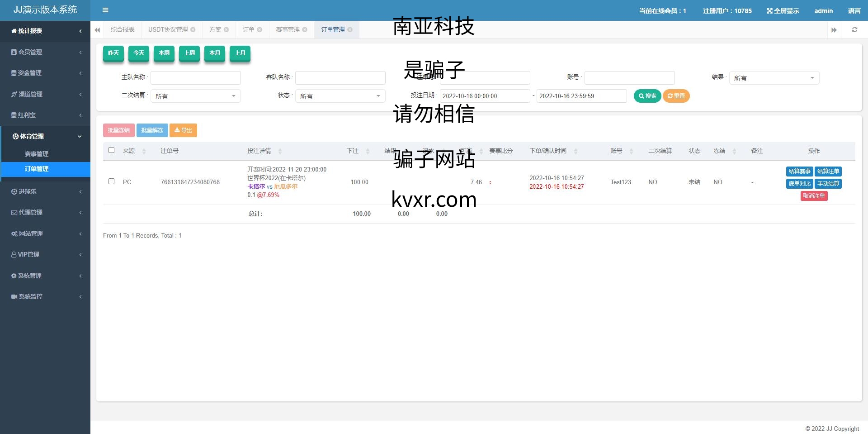The image size is (868, 434).
Task: Click the 结算注单 action button
Action: tap(828, 172)
